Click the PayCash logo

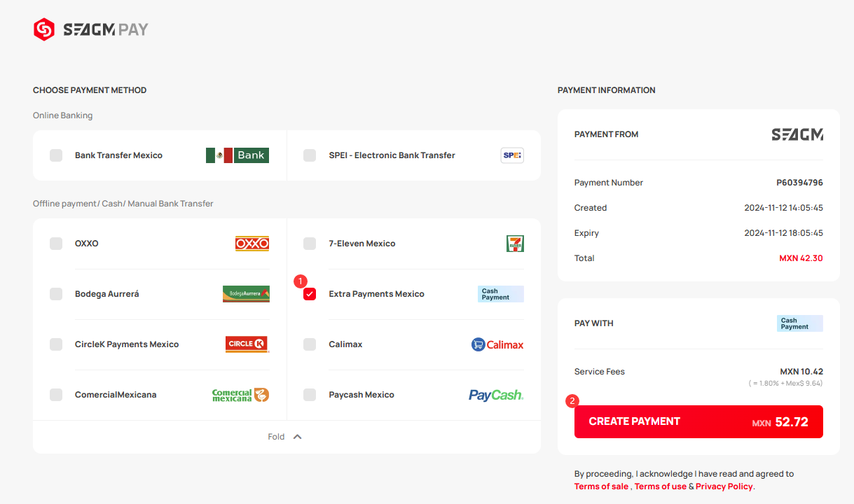tap(496, 395)
